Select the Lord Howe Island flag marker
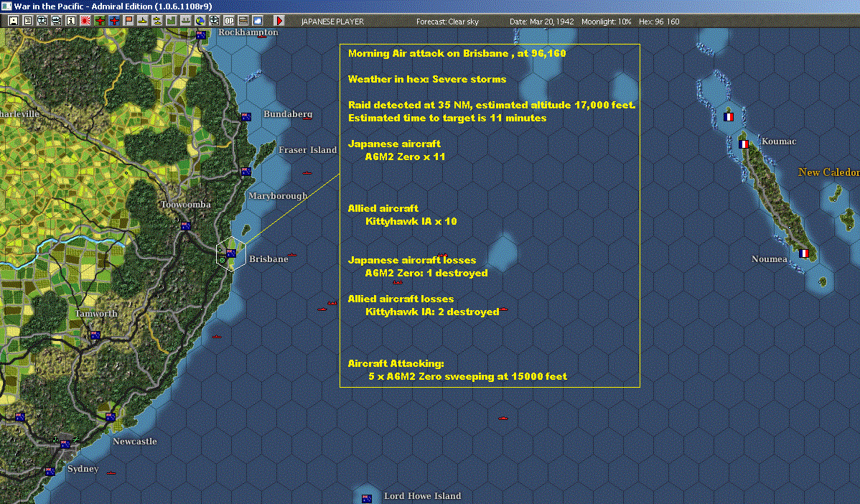Image resolution: width=860 pixels, height=504 pixels. tap(367, 498)
